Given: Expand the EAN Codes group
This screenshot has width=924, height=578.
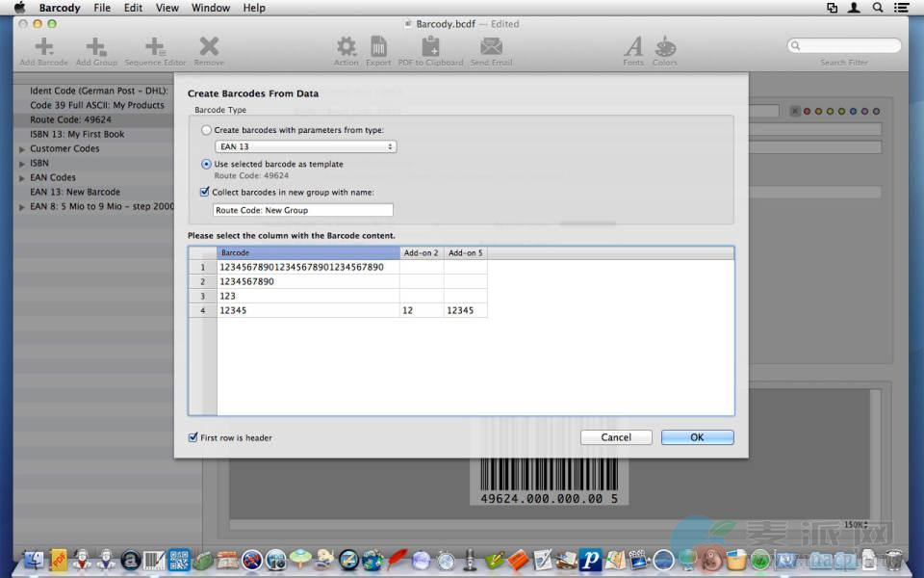Looking at the screenshot, I should [x=22, y=178].
